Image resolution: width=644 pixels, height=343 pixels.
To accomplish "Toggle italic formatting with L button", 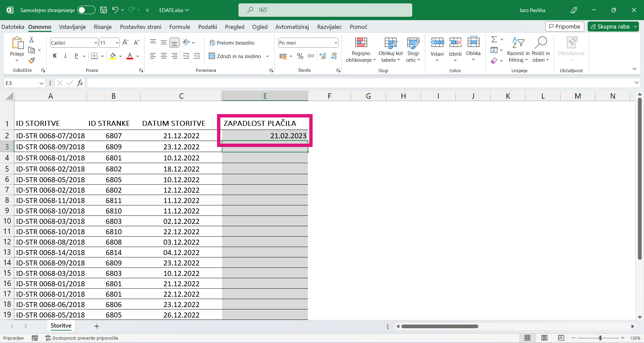I will tap(66, 56).
